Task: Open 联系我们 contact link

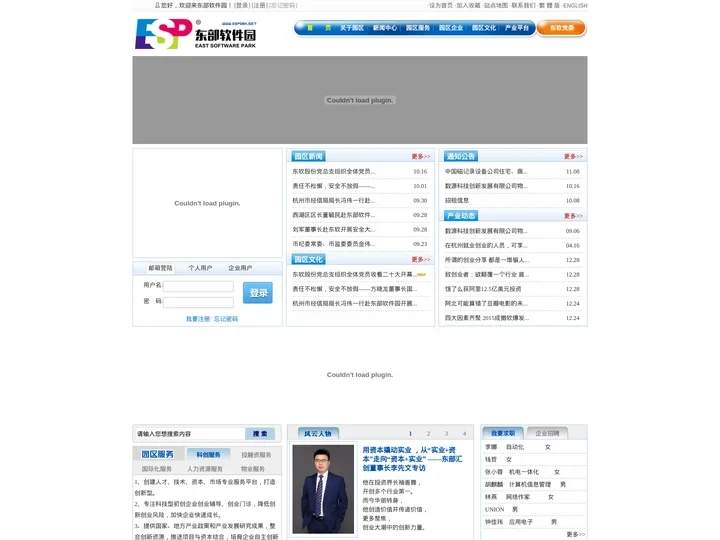Action: click(524, 6)
